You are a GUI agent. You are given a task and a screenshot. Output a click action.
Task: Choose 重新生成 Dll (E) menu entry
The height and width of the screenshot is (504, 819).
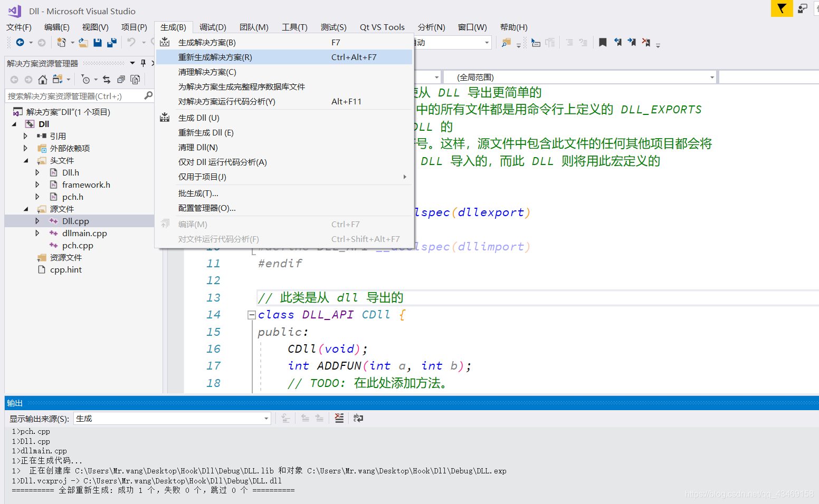[284, 132]
